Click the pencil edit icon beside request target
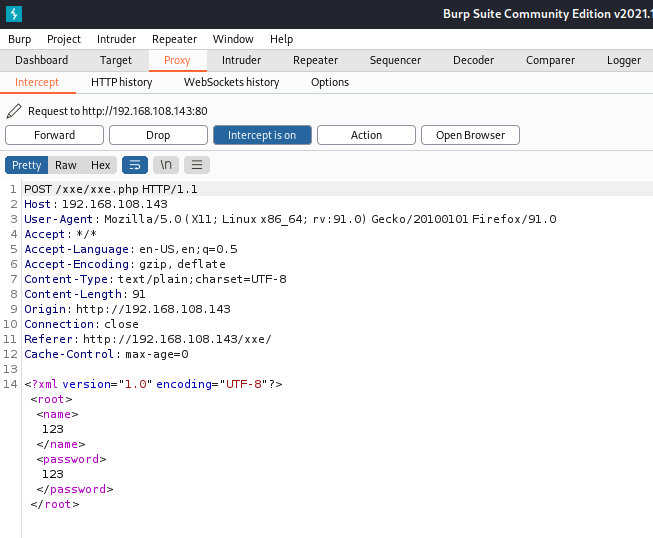653x538 pixels. [x=14, y=111]
